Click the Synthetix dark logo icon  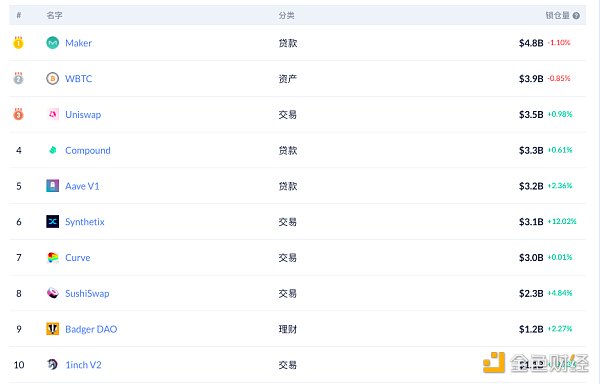[x=52, y=221]
